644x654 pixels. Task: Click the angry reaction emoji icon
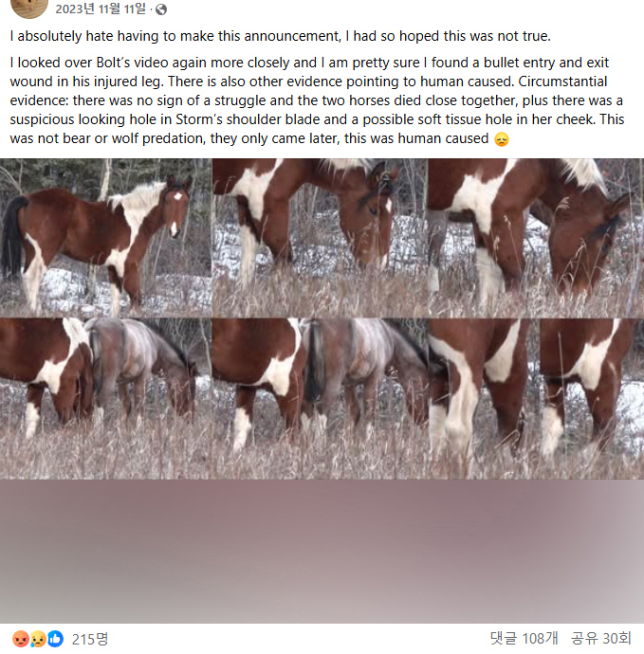pos(21,639)
